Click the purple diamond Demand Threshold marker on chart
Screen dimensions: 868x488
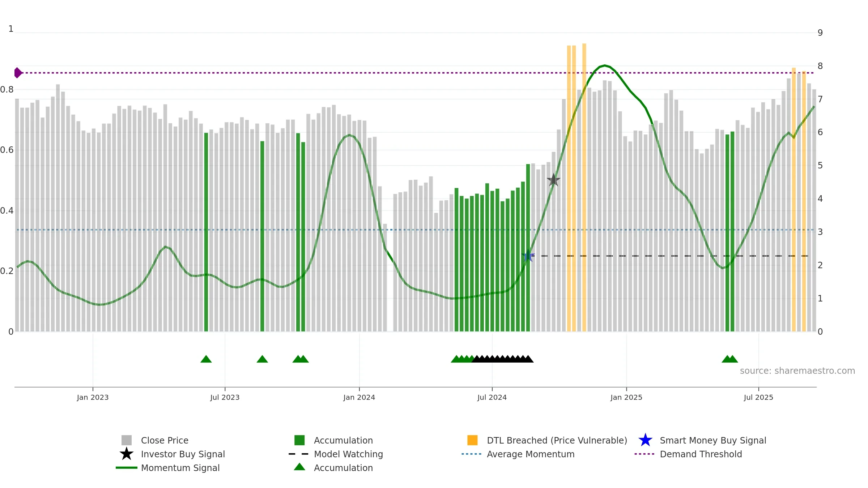pos(18,73)
